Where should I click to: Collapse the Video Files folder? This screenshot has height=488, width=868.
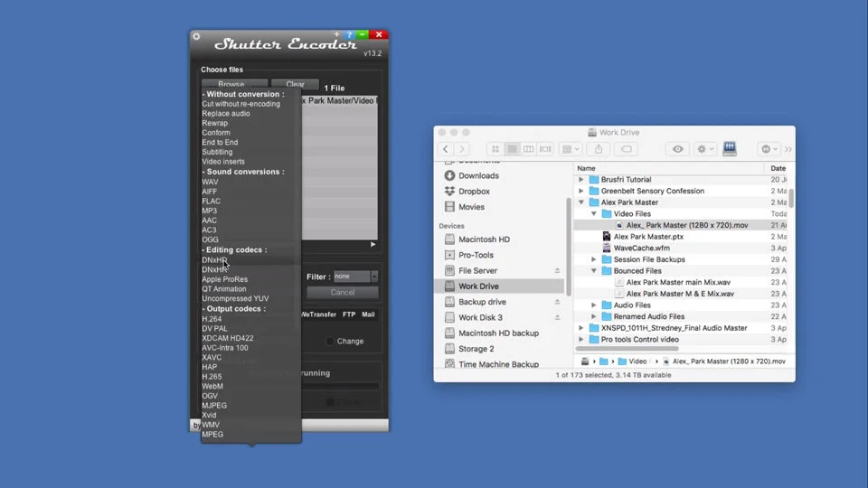[593, 213]
